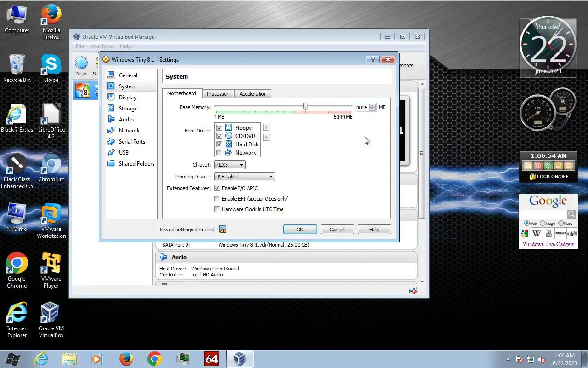
Task: Select the Web radio in Google gadget
Action: point(527,223)
